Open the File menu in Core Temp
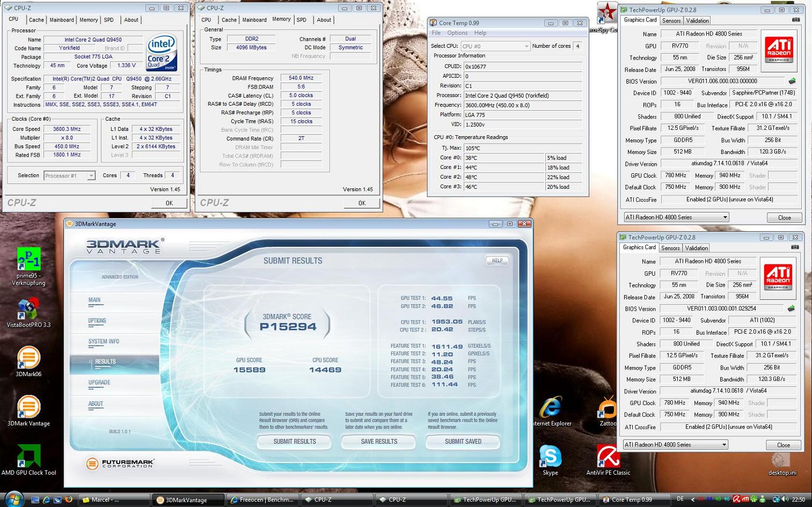Image resolution: width=812 pixels, height=507 pixels. (436, 33)
